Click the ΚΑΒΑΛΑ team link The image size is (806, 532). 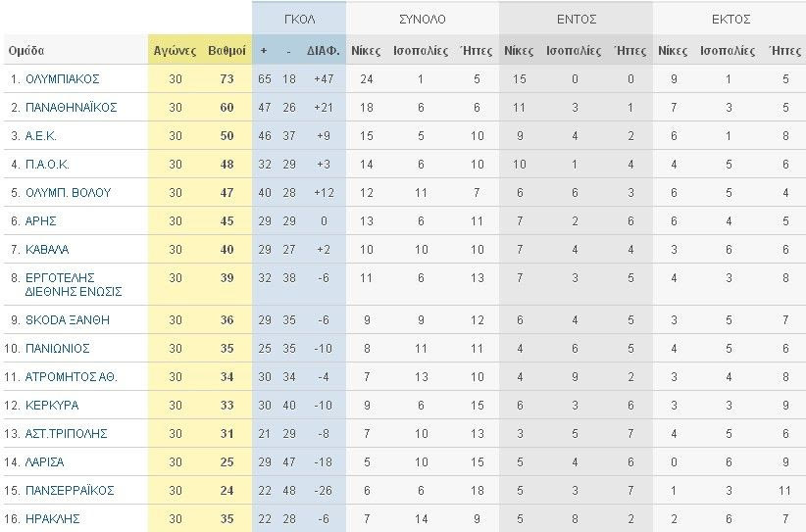47,249
